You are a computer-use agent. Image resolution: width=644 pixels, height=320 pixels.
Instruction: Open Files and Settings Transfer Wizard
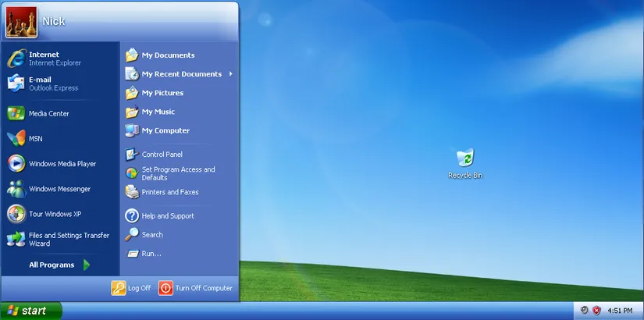[60, 240]
